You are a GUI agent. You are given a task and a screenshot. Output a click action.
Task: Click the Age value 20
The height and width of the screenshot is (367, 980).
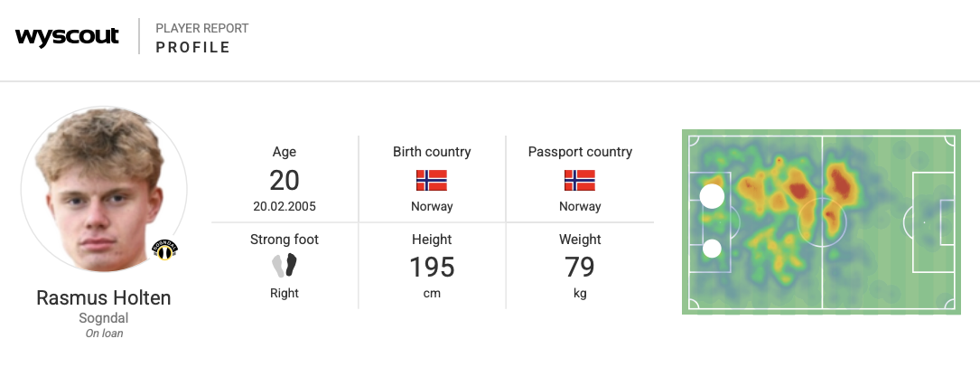285,180
